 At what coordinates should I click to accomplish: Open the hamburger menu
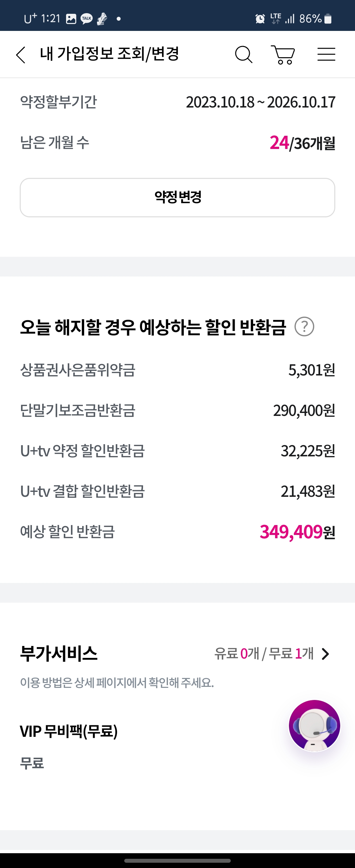click(x=326, y=54)
